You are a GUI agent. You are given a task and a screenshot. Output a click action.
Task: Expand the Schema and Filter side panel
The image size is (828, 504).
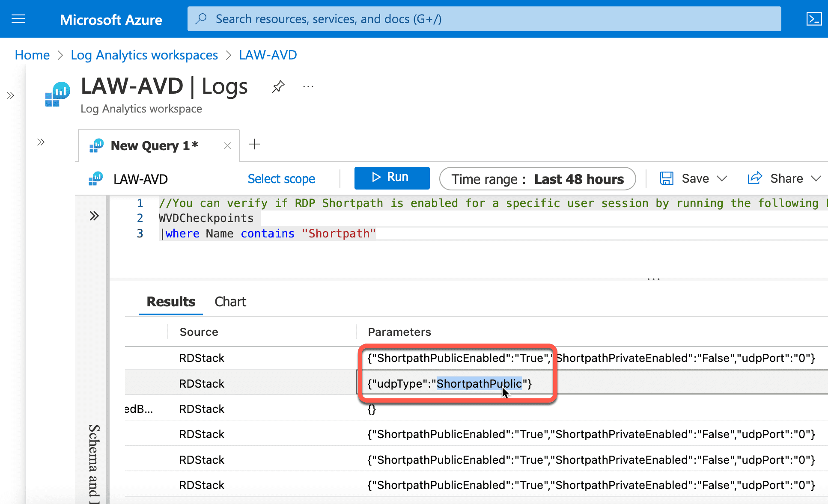(x=94, y=216)
